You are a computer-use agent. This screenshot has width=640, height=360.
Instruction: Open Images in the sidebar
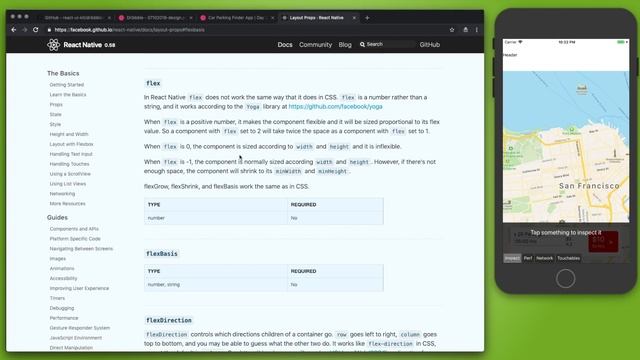click(x=58, y=258)
